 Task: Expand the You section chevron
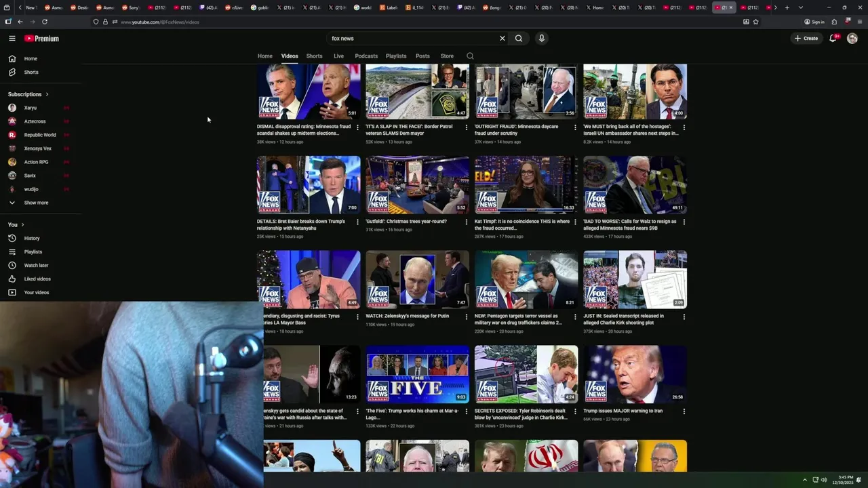[22, 225]
